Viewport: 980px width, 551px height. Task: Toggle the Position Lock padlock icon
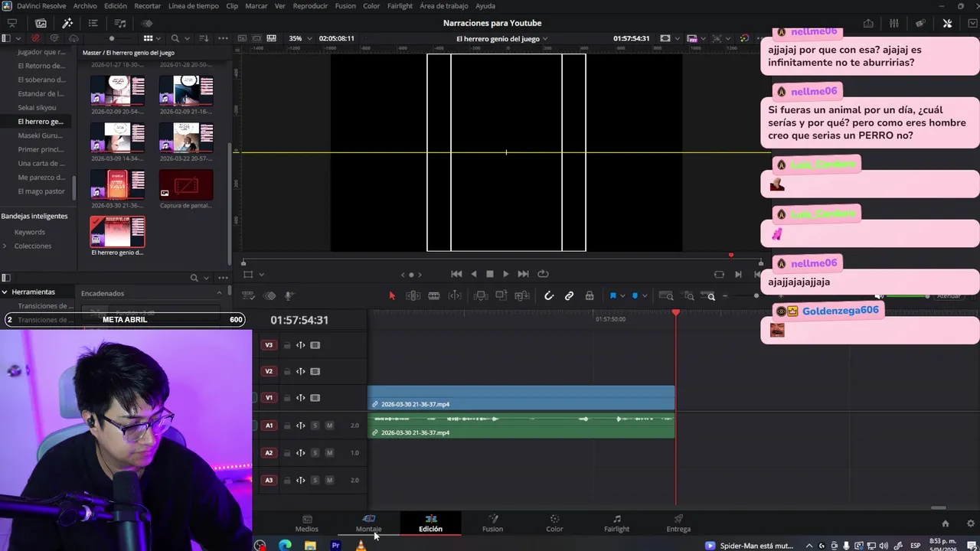point(590,296)
